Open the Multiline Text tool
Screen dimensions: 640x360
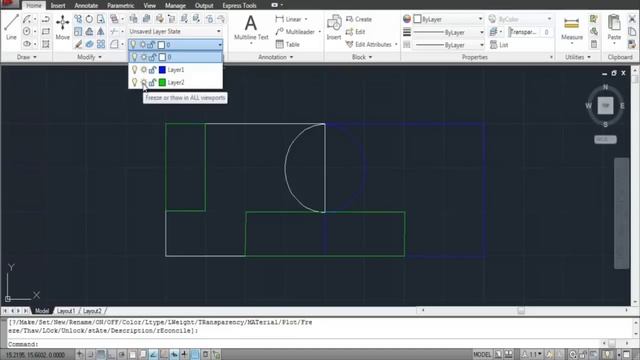pyautogui.click(x=251, y=27)
